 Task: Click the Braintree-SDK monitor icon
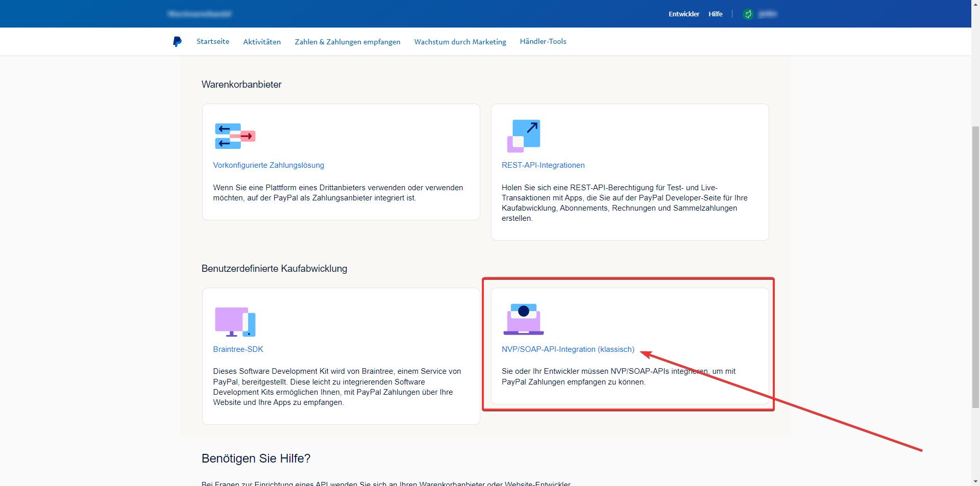click(235, 322)
